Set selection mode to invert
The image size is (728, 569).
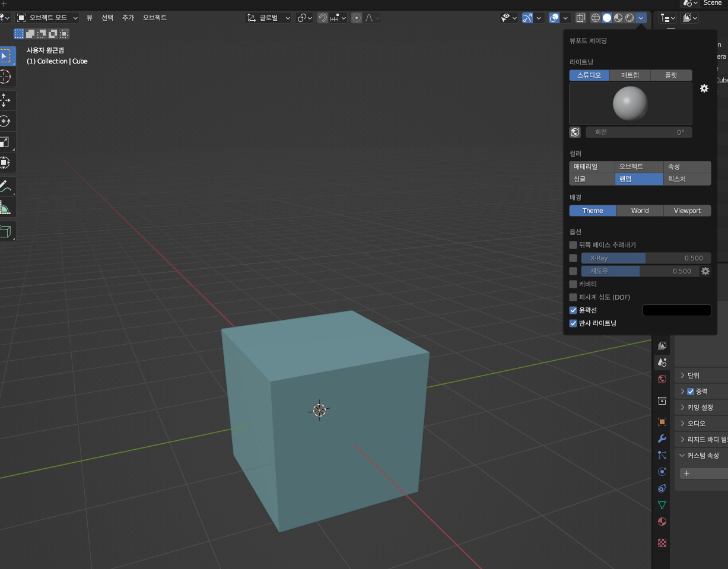(x=53, y=34)
